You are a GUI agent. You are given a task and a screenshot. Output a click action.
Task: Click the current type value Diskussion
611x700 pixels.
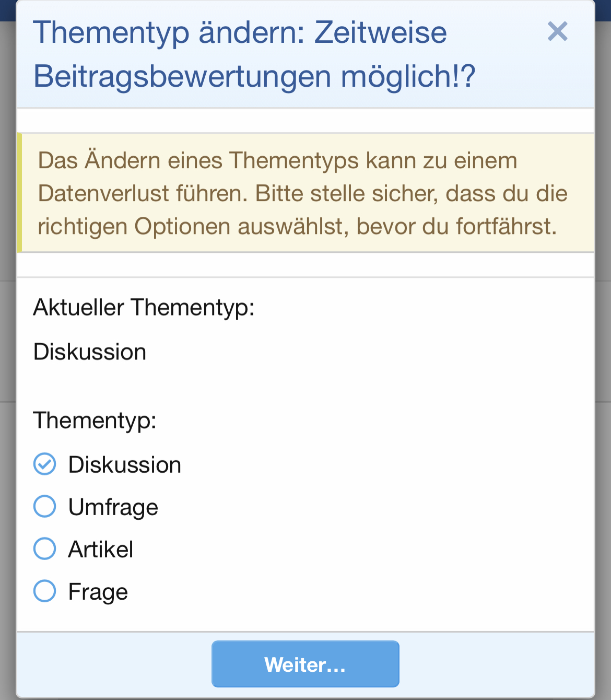pos(90,352)
